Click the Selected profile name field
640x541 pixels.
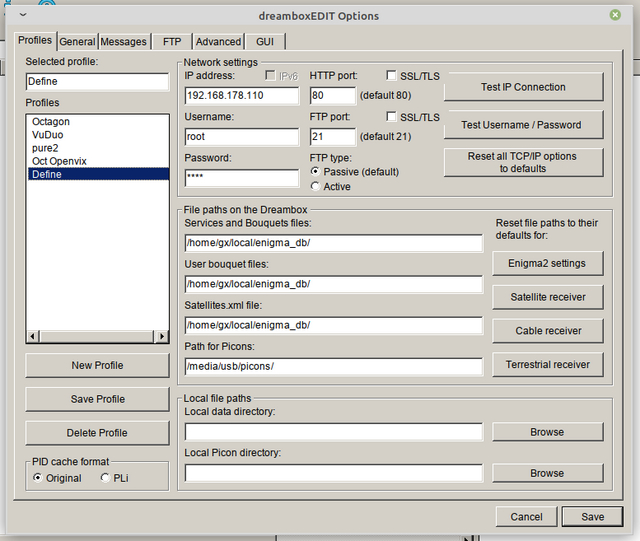[97, 82]
